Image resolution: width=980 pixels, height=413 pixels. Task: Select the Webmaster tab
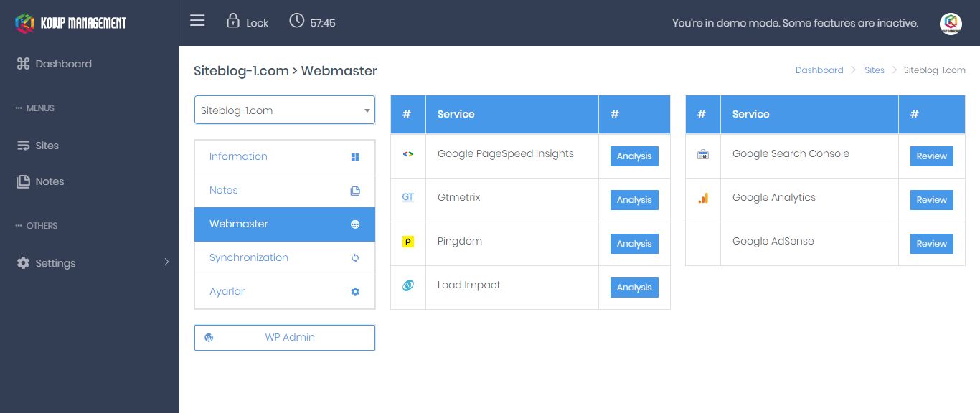(x=285, y=224)
